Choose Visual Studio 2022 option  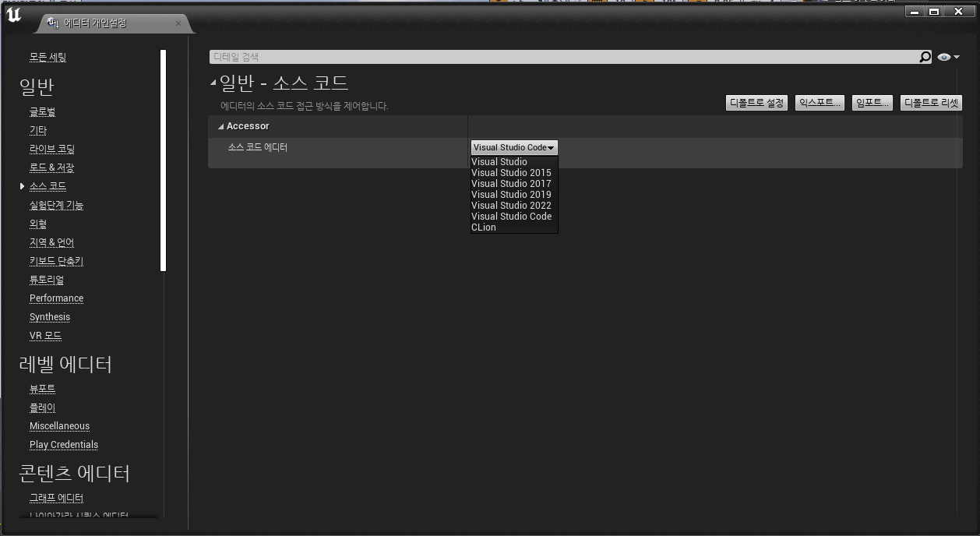point(511,206)
